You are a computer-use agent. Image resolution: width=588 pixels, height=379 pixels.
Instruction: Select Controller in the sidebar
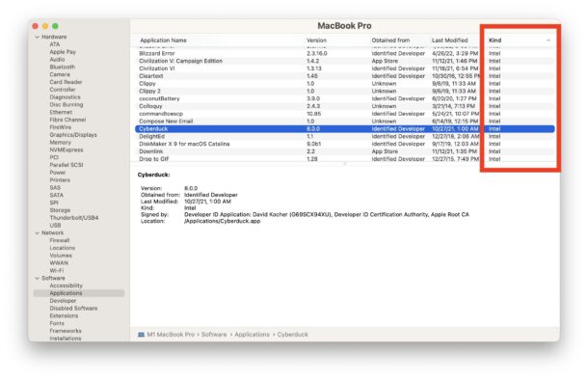(x=63, y=90)
